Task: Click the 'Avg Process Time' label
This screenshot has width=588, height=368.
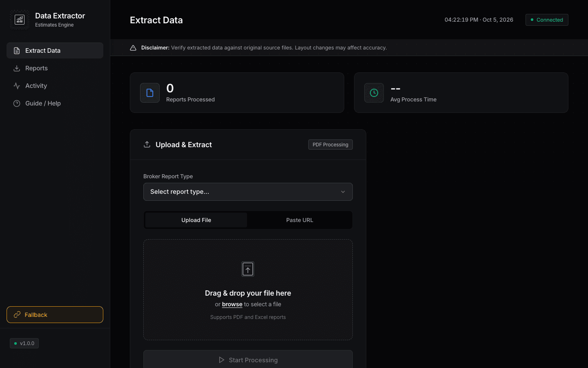Action: click(x=413, y=99)
